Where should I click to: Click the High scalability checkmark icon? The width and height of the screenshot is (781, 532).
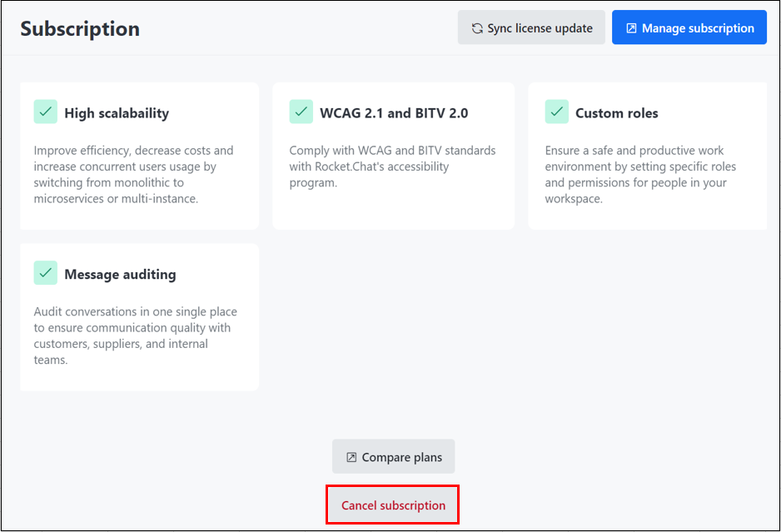(46, 112)
